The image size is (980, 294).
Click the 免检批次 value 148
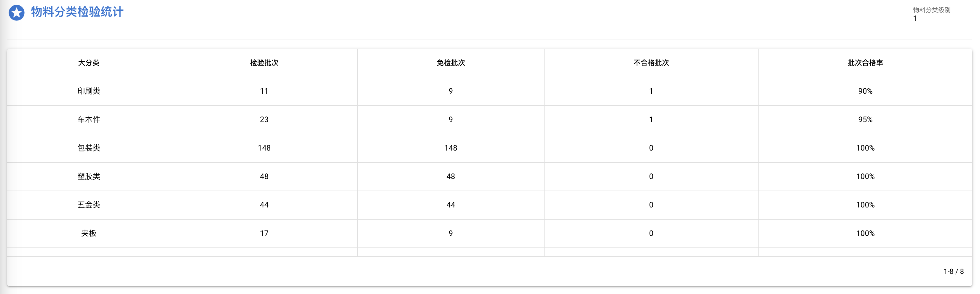click(x=451, y=148)
